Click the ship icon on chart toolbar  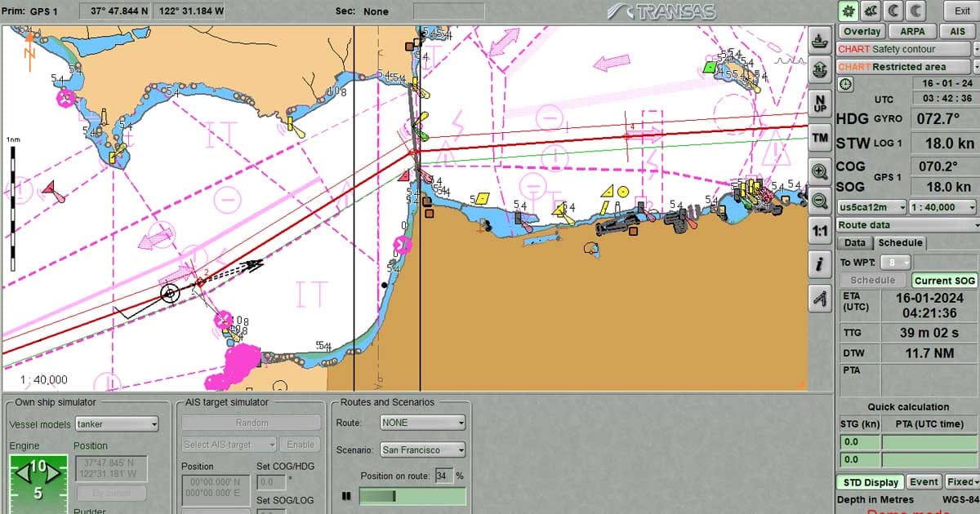point(820,41)
